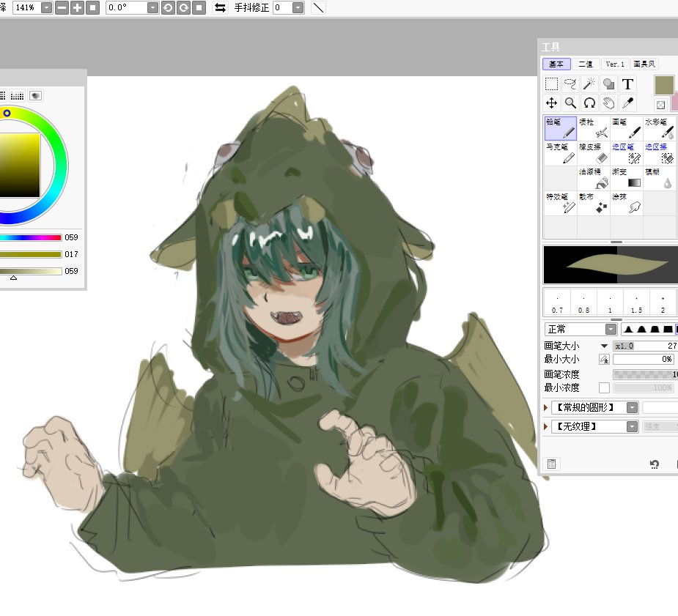This screenshot has height=616, width=678.
Task: Open the zoom percentage dropdown
Action: (x=46, y=8)
